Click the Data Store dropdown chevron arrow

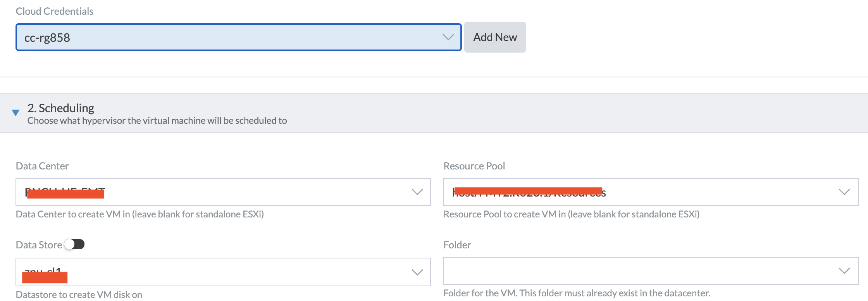click(417, 272)
